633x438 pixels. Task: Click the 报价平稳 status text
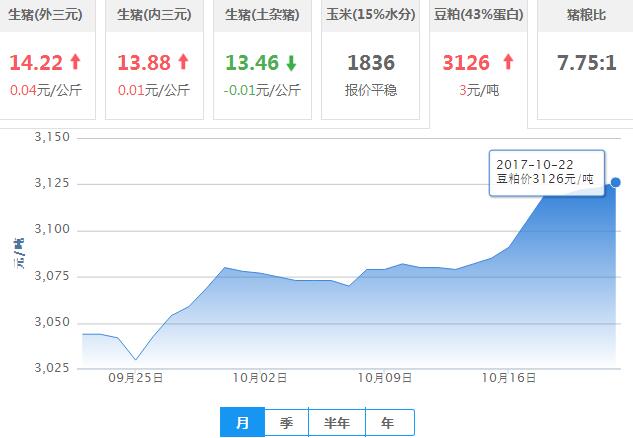tap(371, 90)
